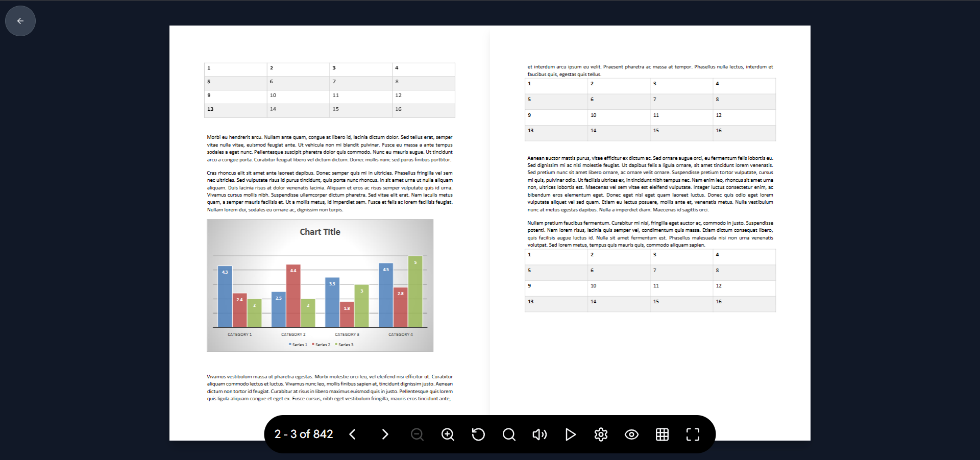
Task: Open viewer settings gear
Action: pyautogui.click(x=601, y=434)
